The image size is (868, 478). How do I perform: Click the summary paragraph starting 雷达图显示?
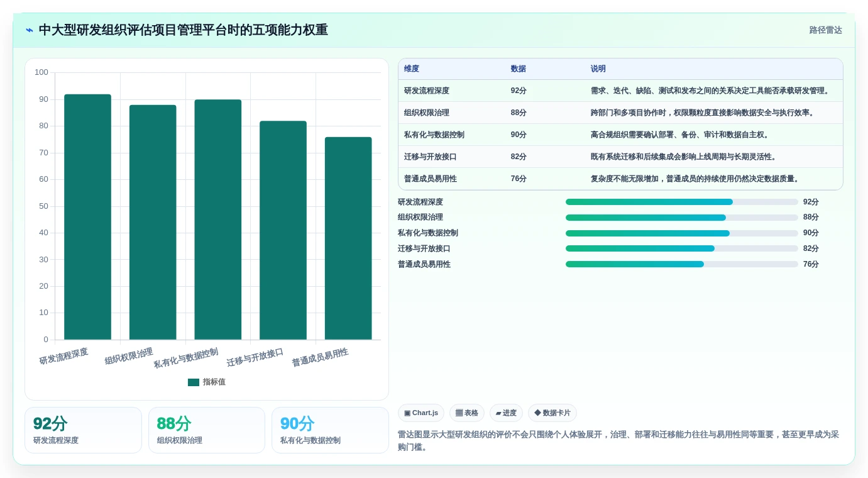(x=618, y=441)
